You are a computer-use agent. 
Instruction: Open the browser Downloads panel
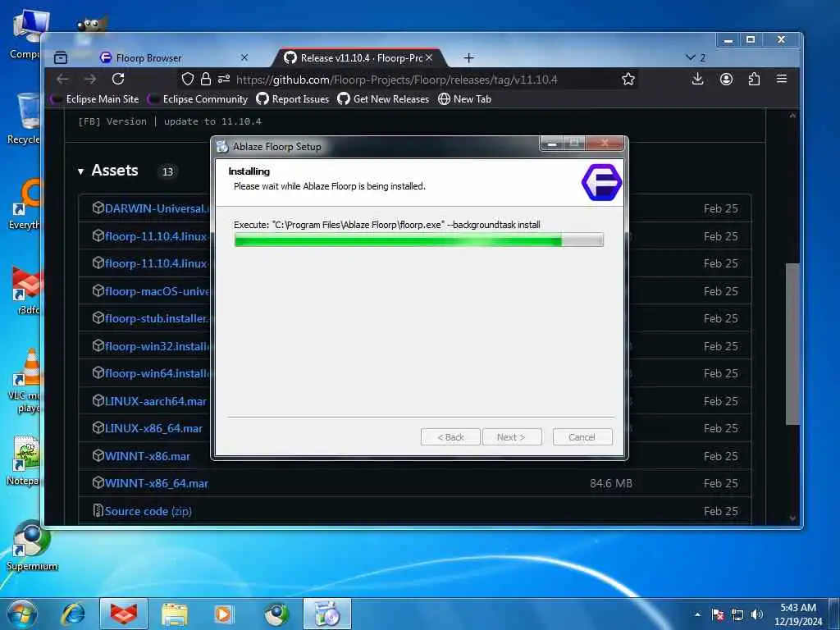pyautogui.click(x=697, y=80)
